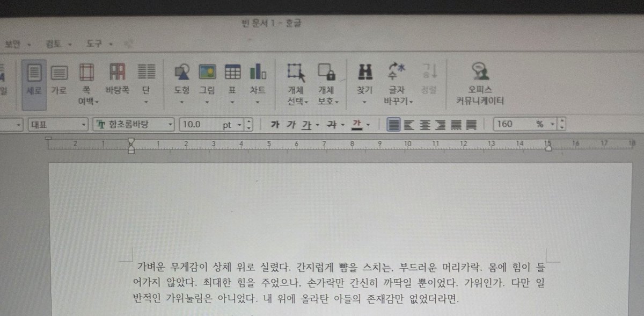
Task: Click the text line starting 어가지 않았다
Action: 339,282
